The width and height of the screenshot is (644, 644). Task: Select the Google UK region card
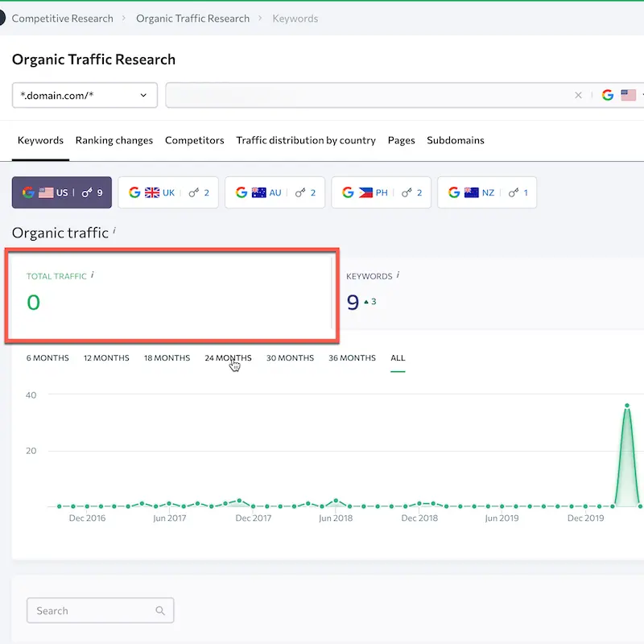(x=168, y=192)
